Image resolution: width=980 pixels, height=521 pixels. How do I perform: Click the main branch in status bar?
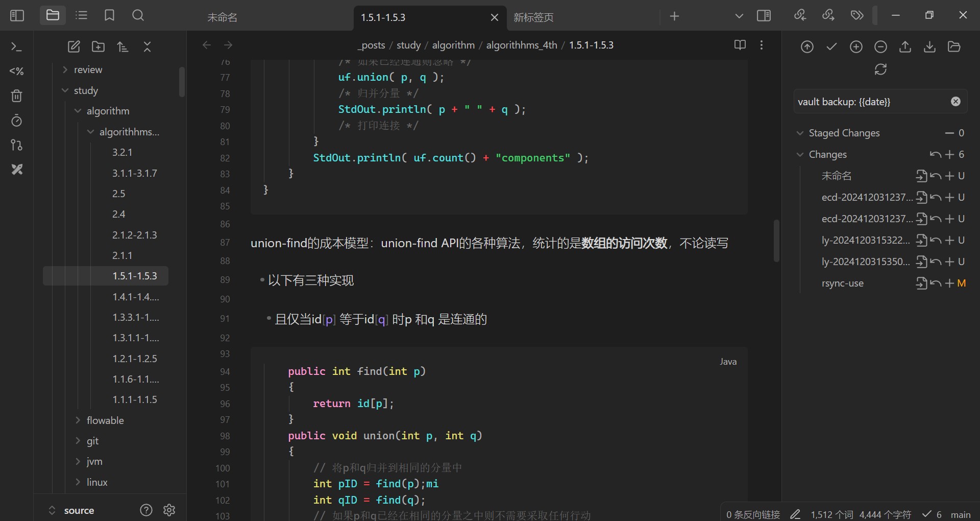point(961,514)
